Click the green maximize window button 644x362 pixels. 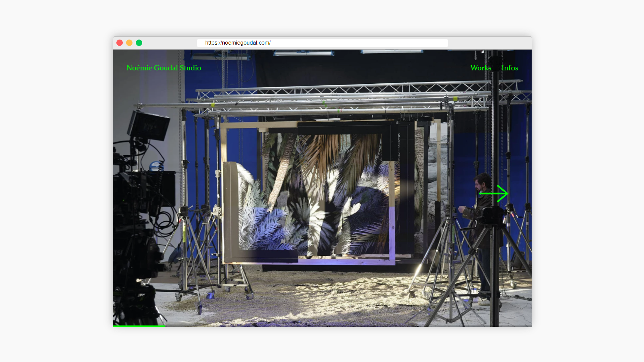point(139,43)
